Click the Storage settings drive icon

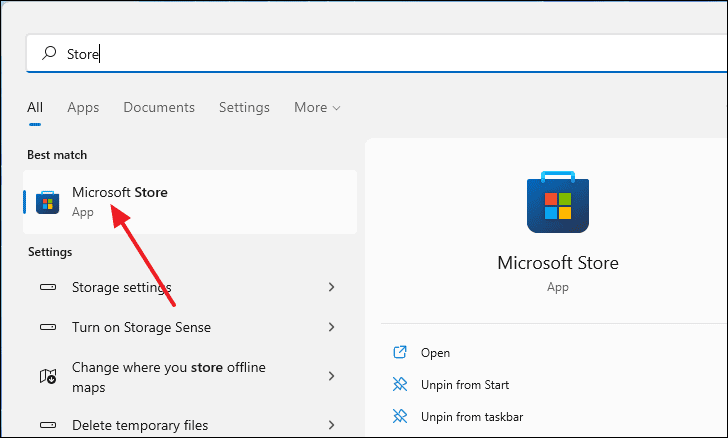(x=48, y=287)
